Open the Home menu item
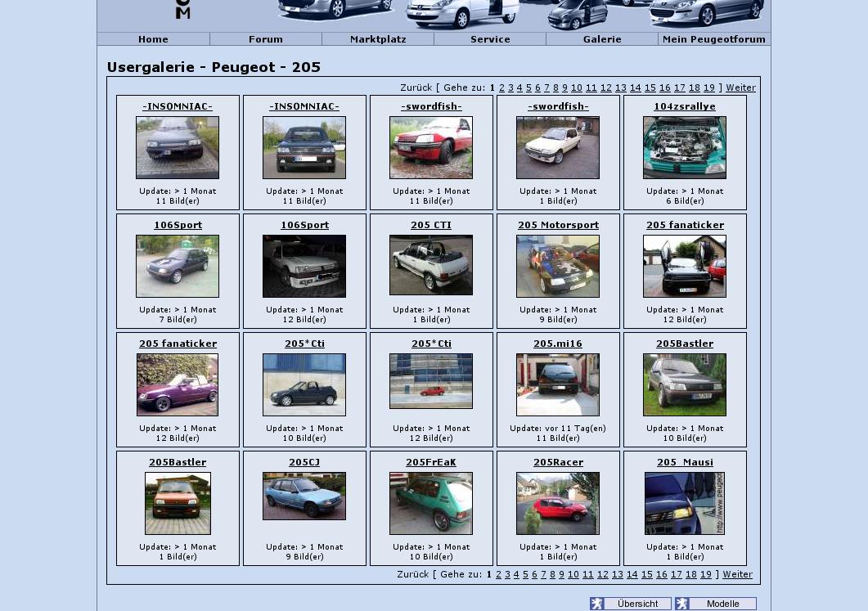Screen dimensions: 868x611 coord(153,38)
